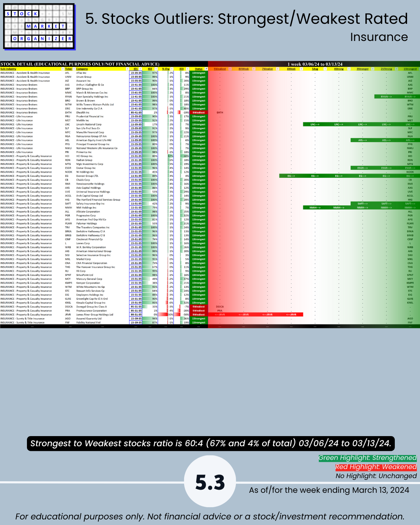Click the EG---> marker under 6Weak
420x525 pixels.
pos(291,176)
